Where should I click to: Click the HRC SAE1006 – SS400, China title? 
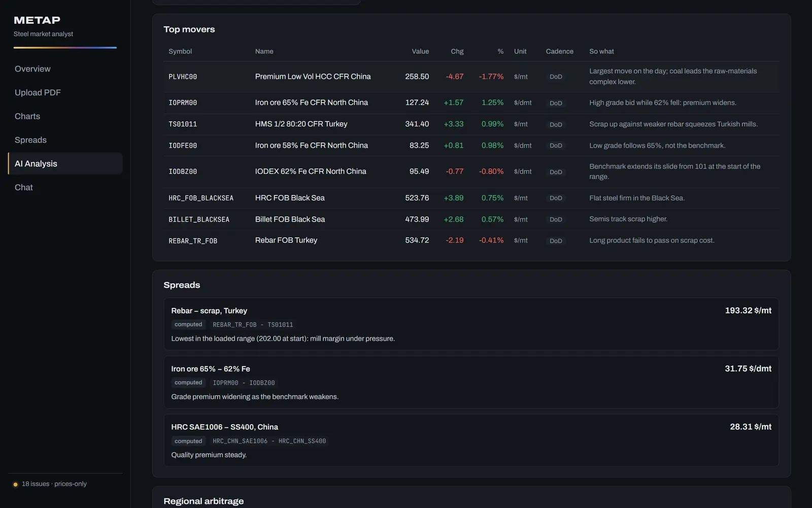pyautogui.click(x=225, y=427)
